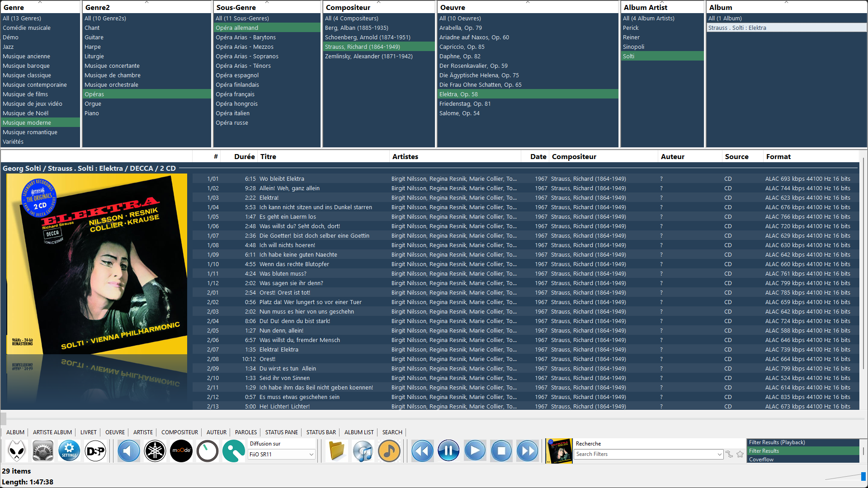Switch to the ARTISTE ALBUM tab
This screenshot has height=488, width=868.
coord(52,432)
